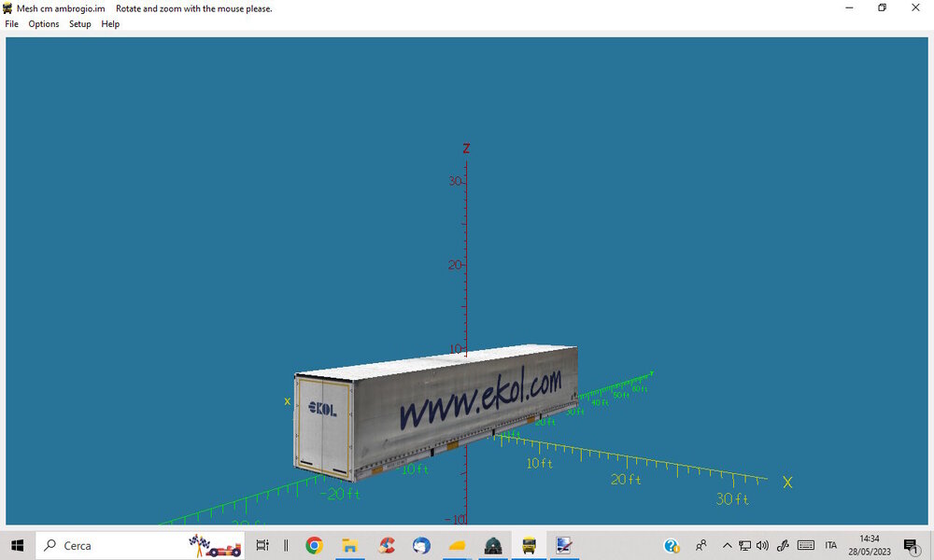Click the help question-mark tray icon
This screenshot has height=560, width=934.
tap(672, 545)
